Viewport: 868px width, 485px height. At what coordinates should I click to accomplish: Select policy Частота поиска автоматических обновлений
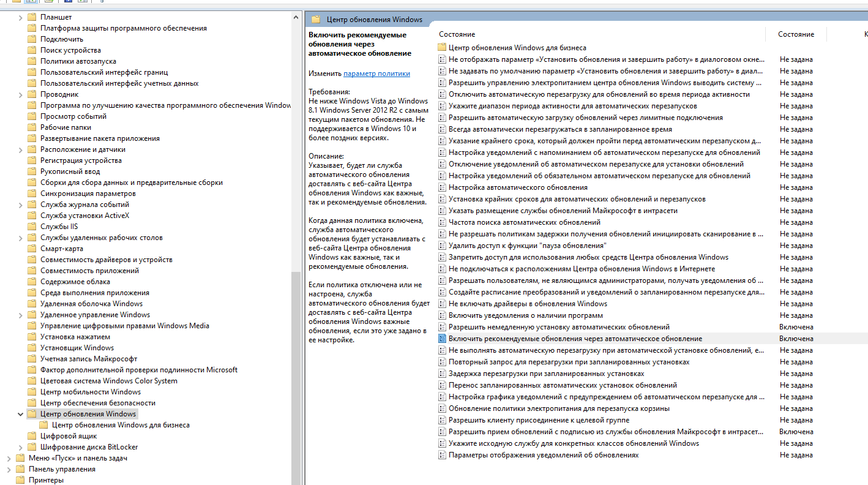click(525, 222)
